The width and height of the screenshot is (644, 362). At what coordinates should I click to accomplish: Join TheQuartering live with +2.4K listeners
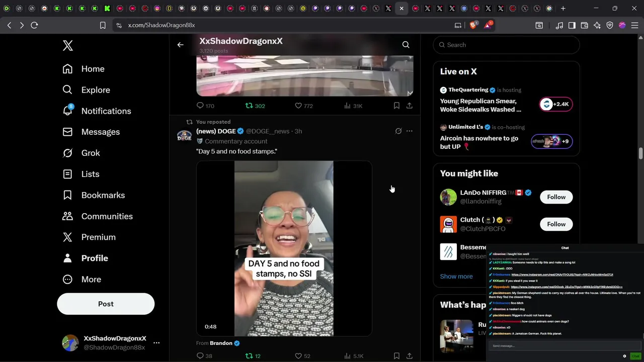pyautogui.click(x=555, y=104)
